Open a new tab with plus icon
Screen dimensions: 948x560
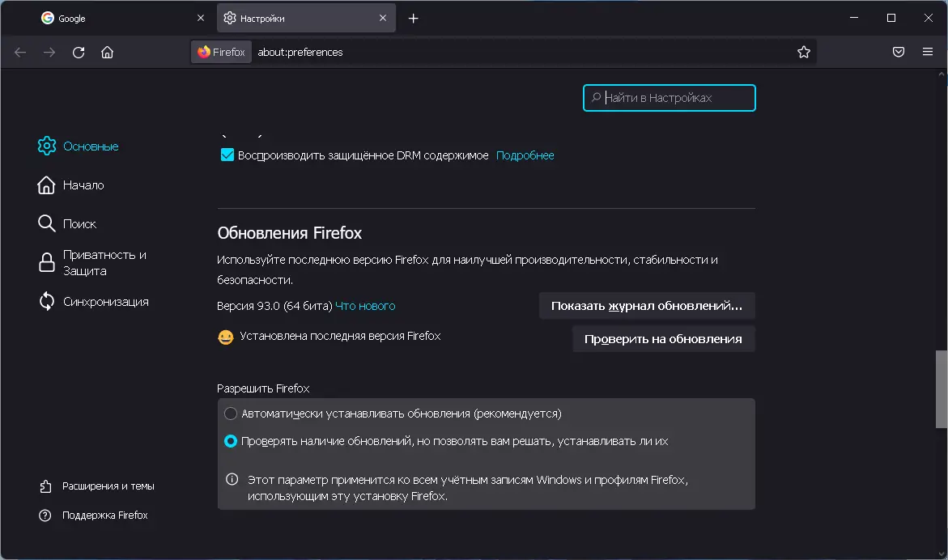(x=414, y=19)
